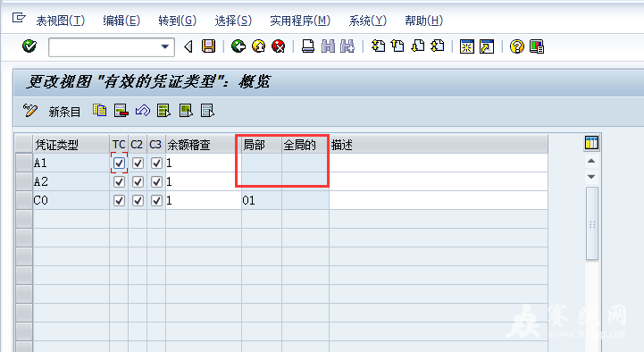Screen dimensions: 644x352
Task: Click the green Back arrow icon
Action: [x=238, y=46]
